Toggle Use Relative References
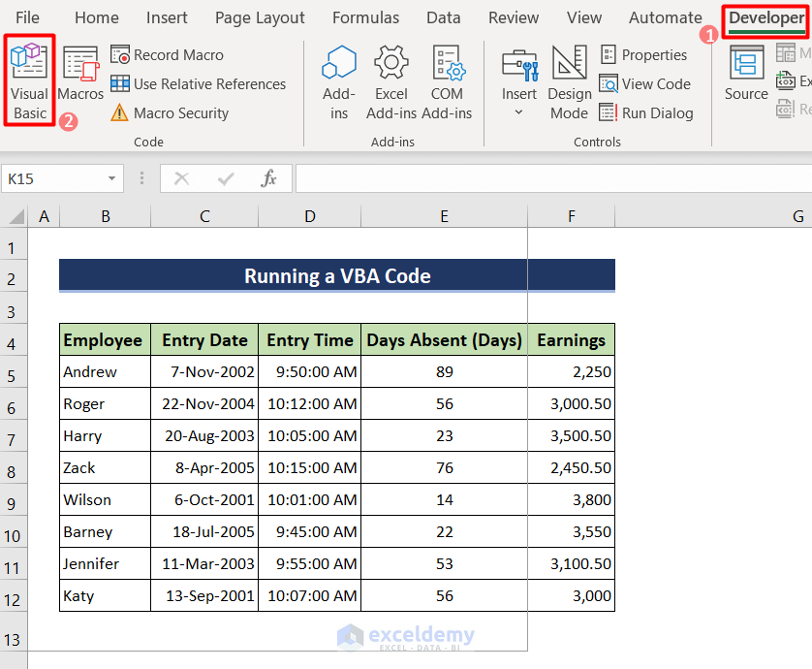812x669 pixels. (199, 84)
